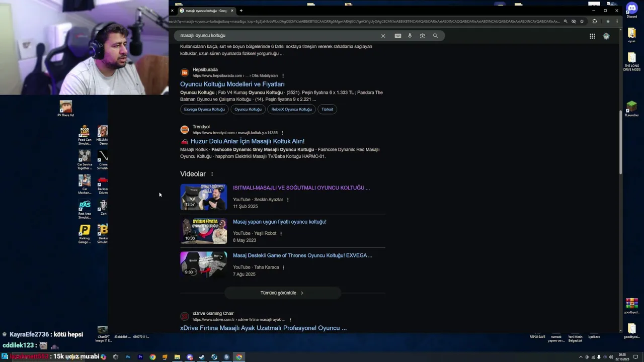The width and height of the screenshot is (644, 362).
Task: Open more options for the Taha Karaca video
Action: (x=283, y=267)
